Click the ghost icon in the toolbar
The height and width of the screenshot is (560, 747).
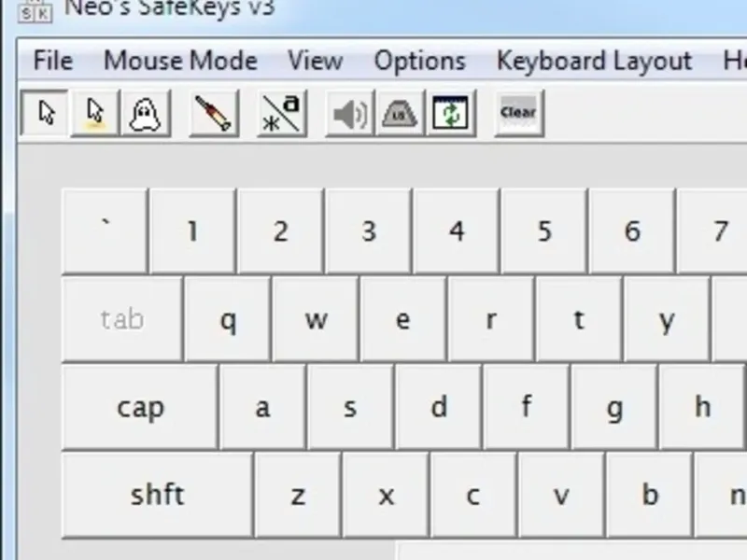(x=145, y=114)
